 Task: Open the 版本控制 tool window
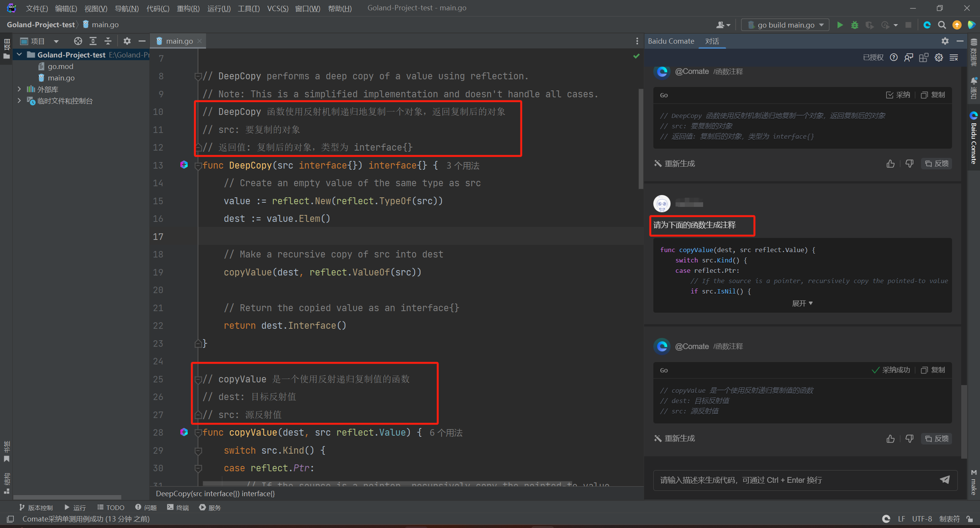click(x=36, y=508)
